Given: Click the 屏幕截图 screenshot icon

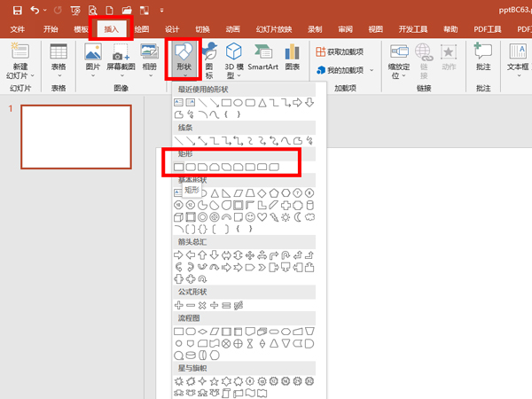Looking at the screenshot, I should 122,57.
